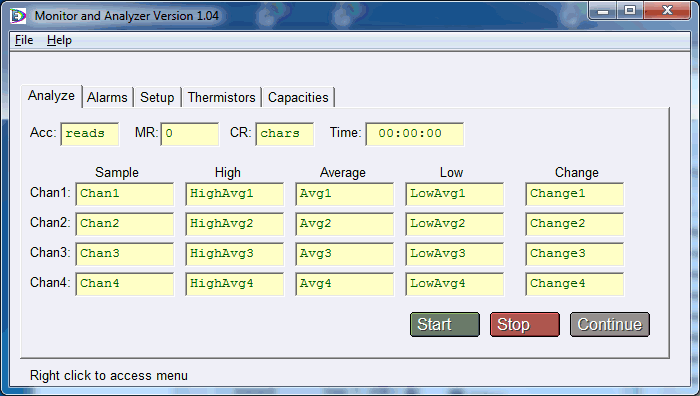The image size is (700, 396).
Task: Select the Analyze tab
Action: (x=51, y=96)
